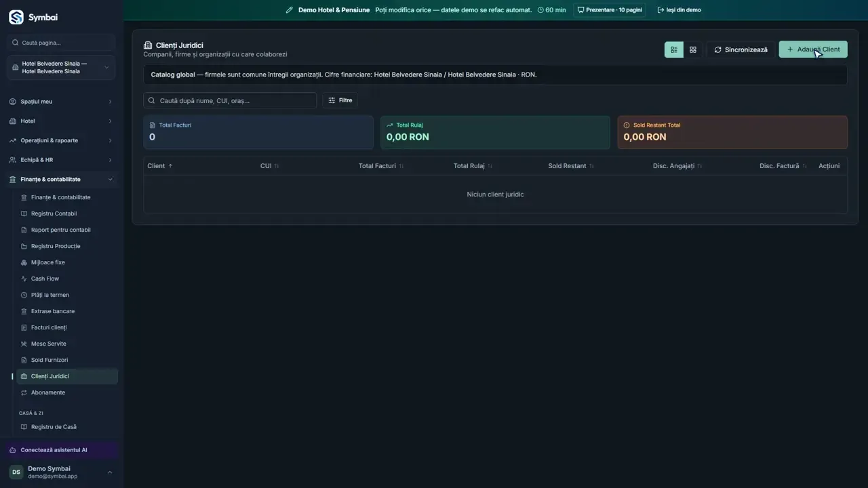Click the Facturi clienți icon
This screenshot has height=488, width=868.
tap(24, 327)
